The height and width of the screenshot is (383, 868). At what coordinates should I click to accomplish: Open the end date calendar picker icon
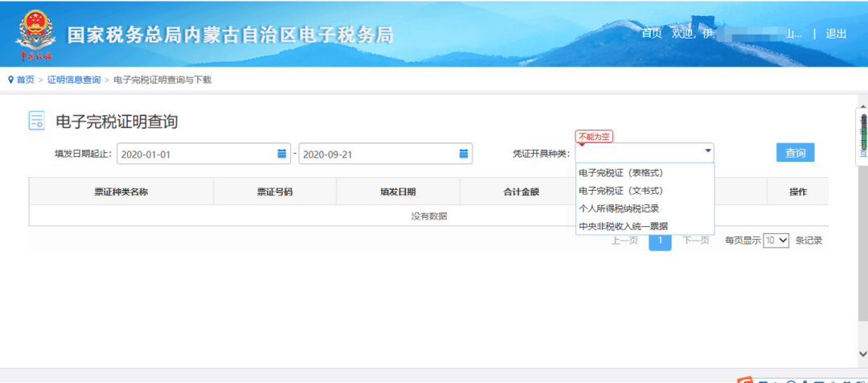(x=464, y=154)
